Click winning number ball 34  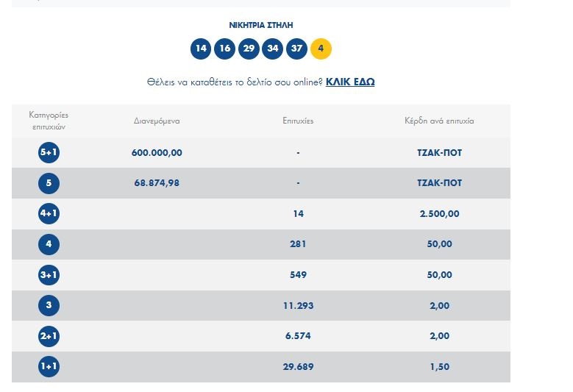coord(273,49)
